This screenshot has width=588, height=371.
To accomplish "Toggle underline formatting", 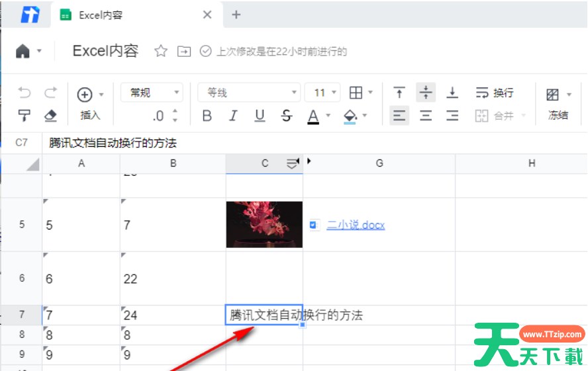I will tap(260, 116).
